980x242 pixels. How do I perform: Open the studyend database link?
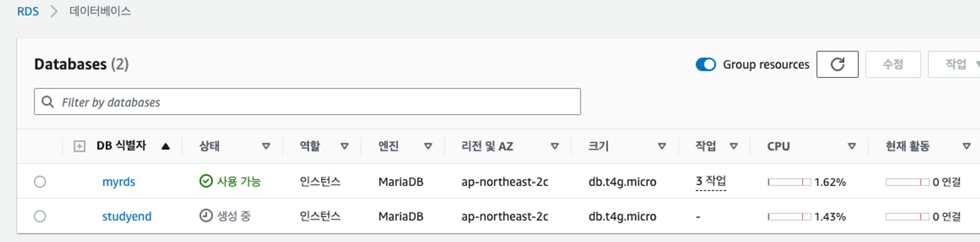[x=127, y=216]
